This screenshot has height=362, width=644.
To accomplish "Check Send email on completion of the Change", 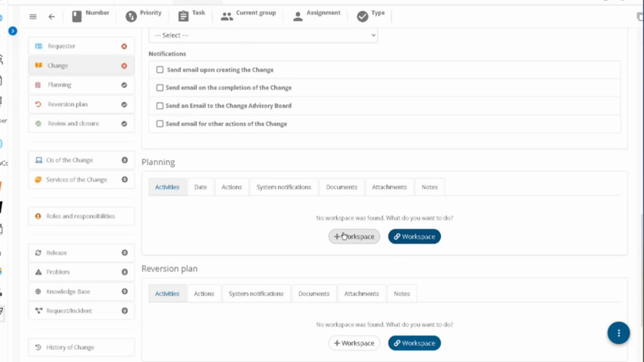I will tap(160, 88).
